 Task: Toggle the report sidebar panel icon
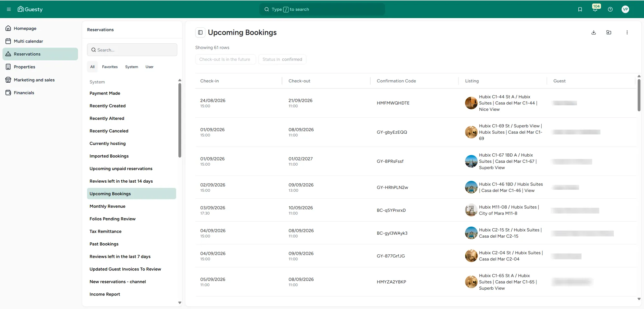(200, 32)
